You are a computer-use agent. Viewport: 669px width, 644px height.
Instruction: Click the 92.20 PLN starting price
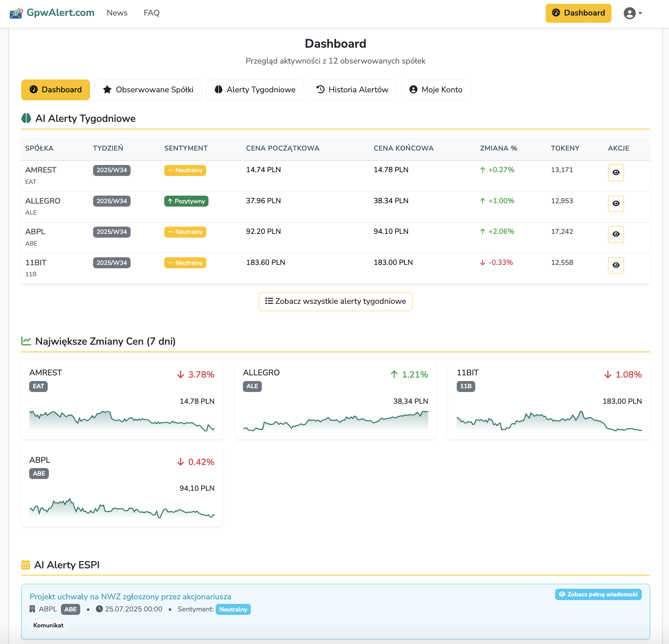coord(263,232)
